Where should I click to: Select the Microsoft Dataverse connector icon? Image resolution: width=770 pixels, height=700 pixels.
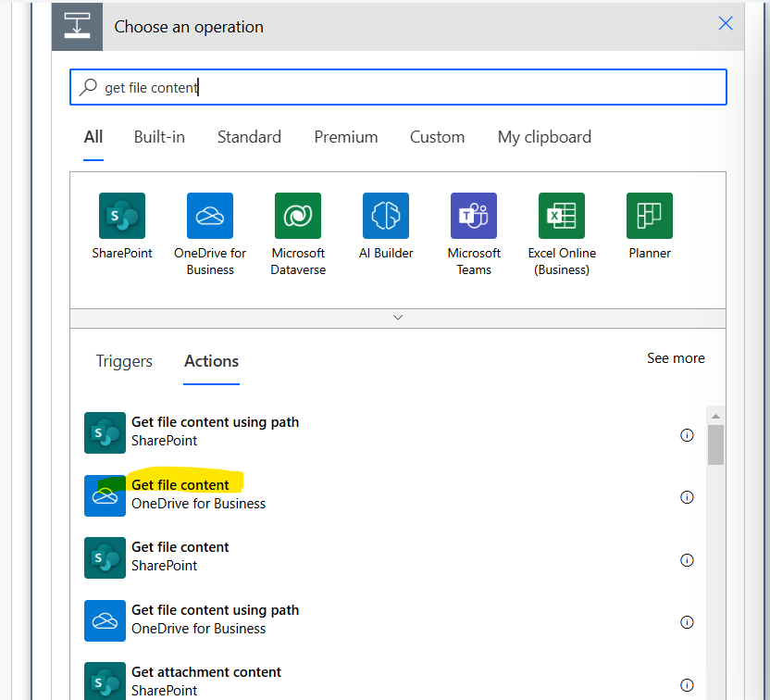[297, 216]
